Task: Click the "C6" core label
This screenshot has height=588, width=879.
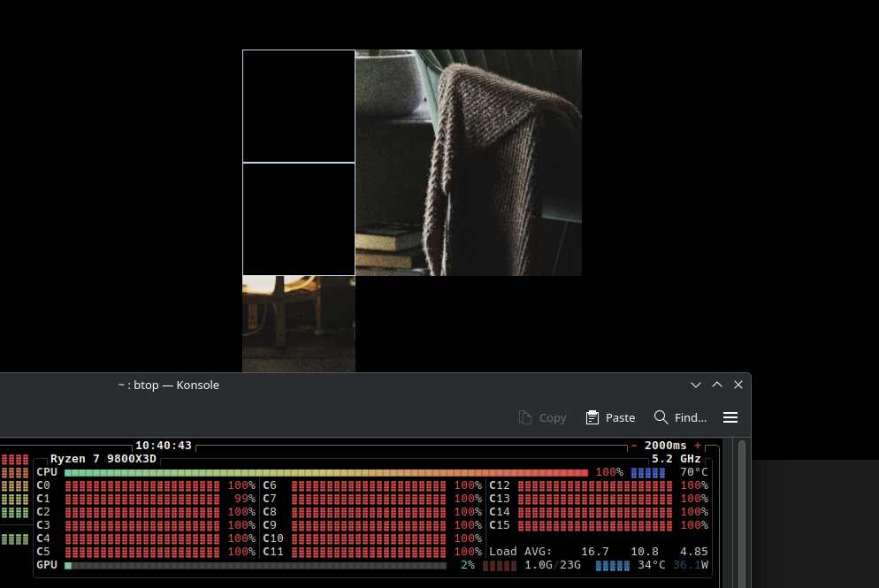Action: click(x=270, y=485)
